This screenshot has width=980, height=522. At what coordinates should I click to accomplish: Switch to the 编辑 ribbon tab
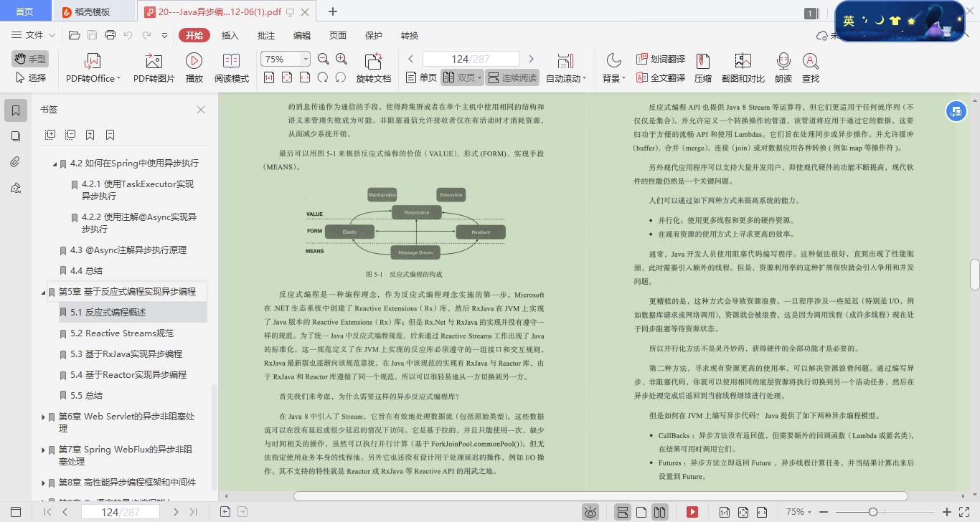point(301,35)
